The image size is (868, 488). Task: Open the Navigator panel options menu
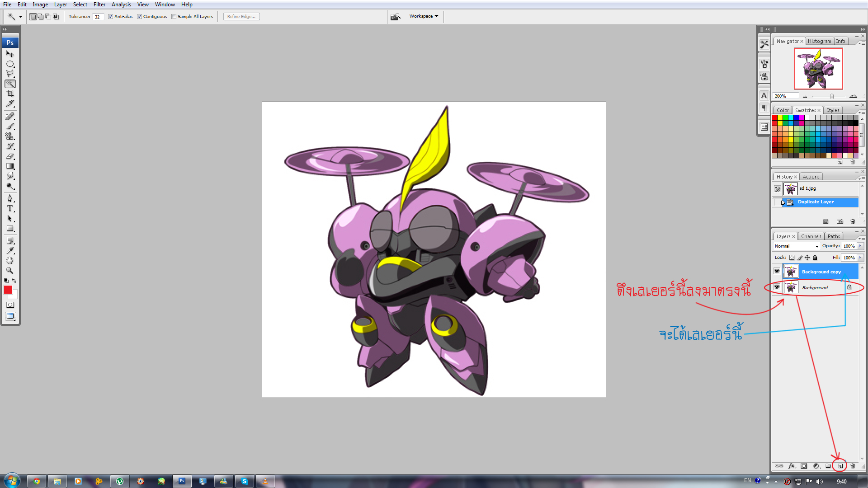click(862, 43)
